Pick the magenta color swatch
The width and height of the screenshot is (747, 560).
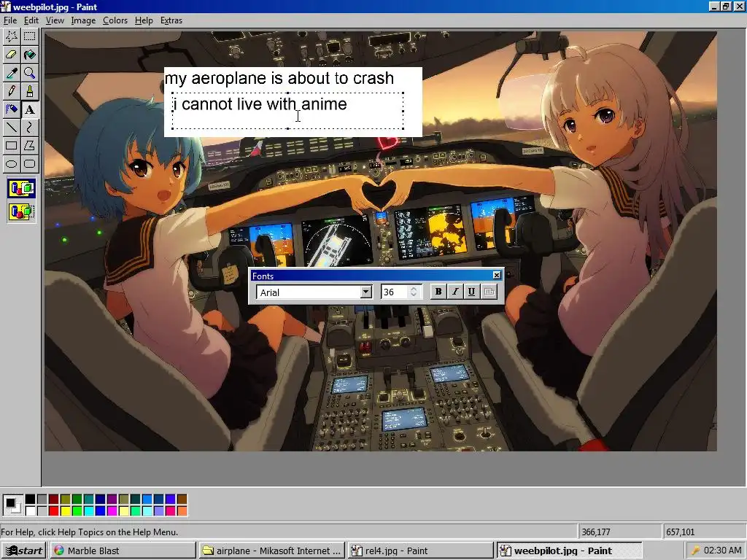[112, 511]
